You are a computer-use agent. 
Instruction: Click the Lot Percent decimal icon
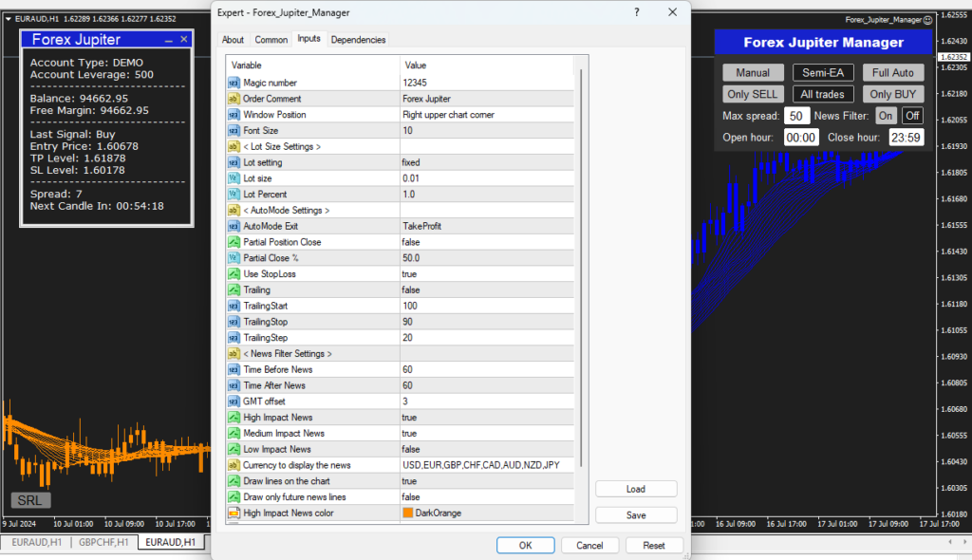tap(234, 195)
